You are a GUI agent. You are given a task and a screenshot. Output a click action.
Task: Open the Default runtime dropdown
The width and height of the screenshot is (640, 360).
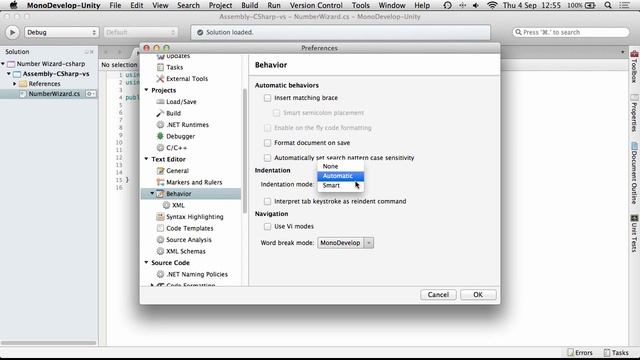pyautogui.click(x=140, y=32)
